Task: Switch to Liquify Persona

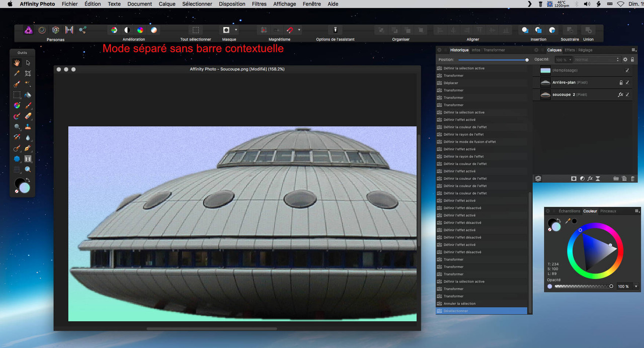Action: point(42,30)
